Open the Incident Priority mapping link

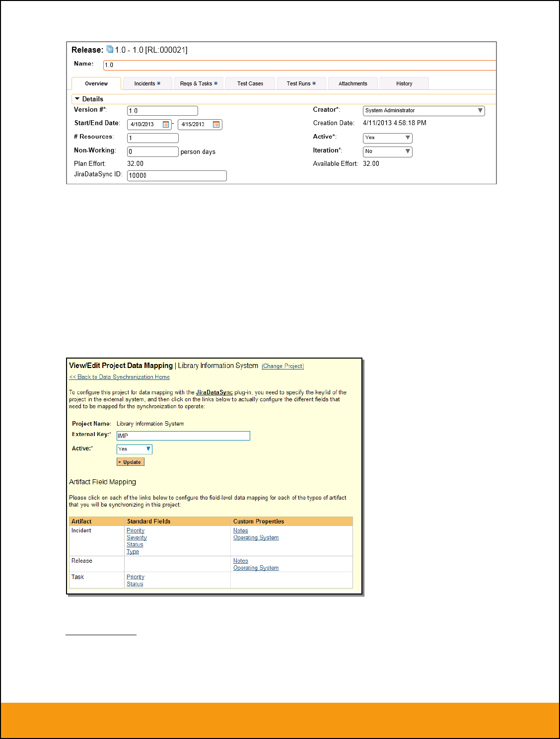coord(136,530)
